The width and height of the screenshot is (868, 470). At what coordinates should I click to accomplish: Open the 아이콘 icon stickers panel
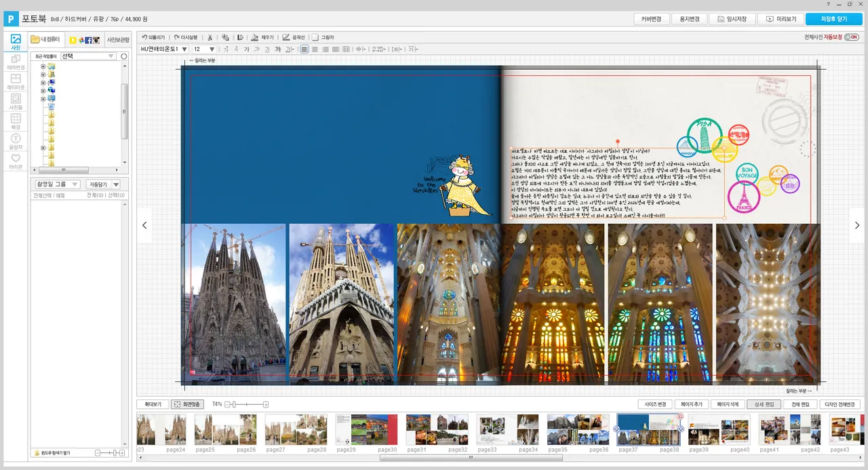coord(15,161)
